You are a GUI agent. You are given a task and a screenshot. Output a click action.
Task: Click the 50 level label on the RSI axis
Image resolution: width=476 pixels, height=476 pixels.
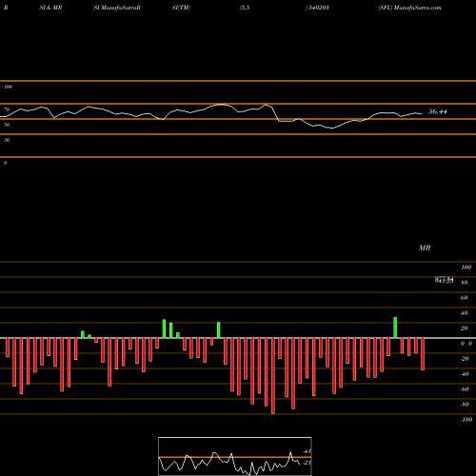point(7,125)
